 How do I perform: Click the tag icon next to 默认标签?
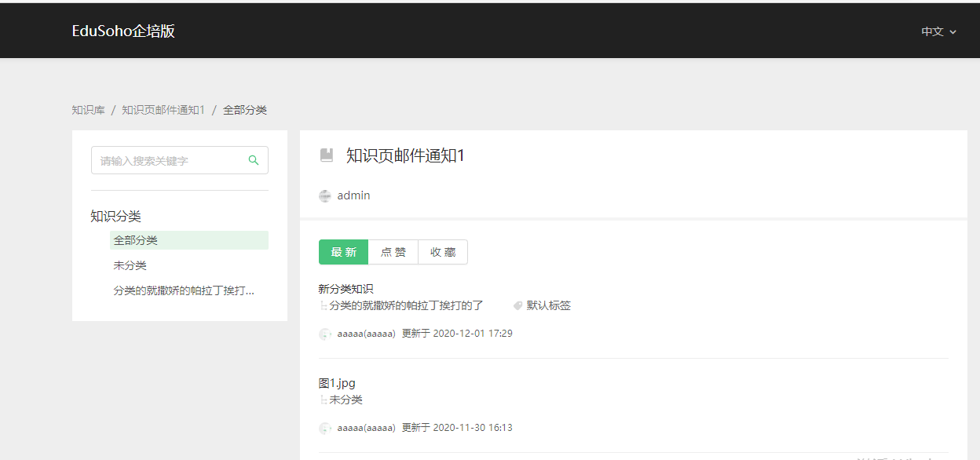[517, 305]
